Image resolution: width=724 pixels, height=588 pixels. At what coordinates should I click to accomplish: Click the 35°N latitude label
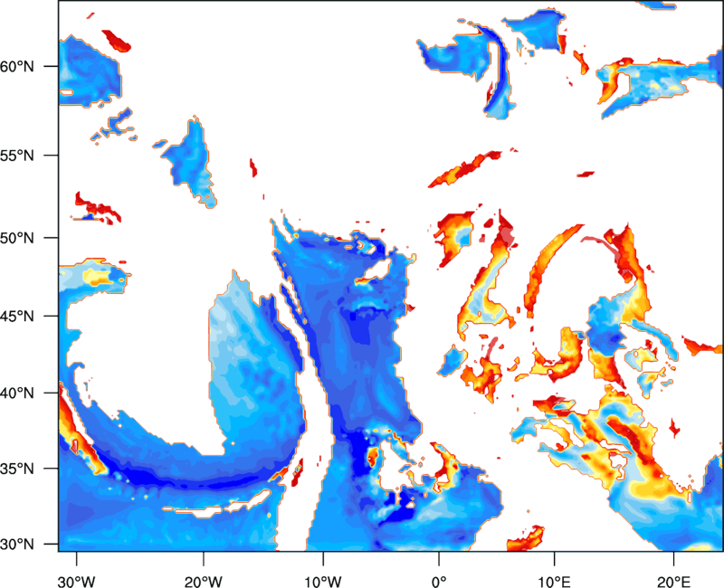tap(17, 469)
